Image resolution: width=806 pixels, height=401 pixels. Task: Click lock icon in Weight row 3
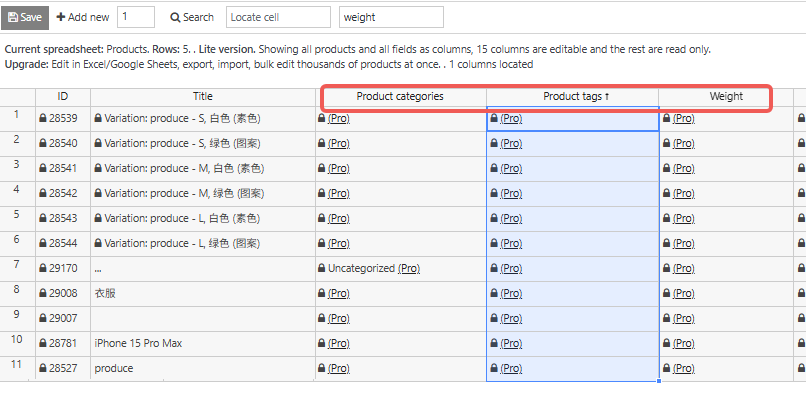tap(667, 168)
